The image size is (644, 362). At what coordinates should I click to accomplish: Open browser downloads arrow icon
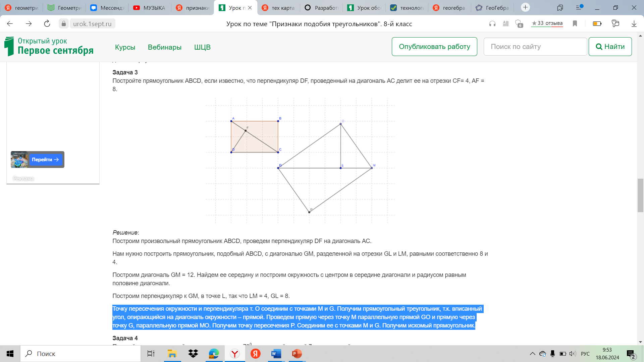pos(634,24)
